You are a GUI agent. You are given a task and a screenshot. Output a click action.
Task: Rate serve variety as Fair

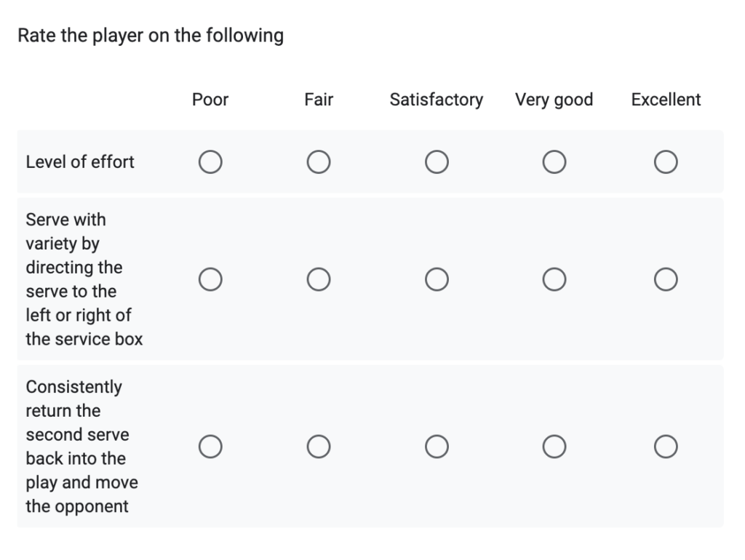point(319,279)
